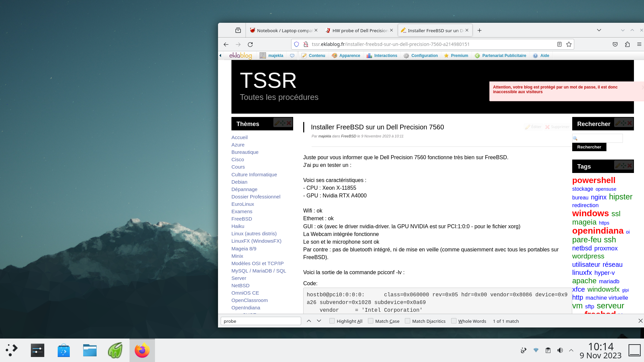Open the Interactions admin menu
This screenshot has height=362, width=644.
click(x=382, y=56)
